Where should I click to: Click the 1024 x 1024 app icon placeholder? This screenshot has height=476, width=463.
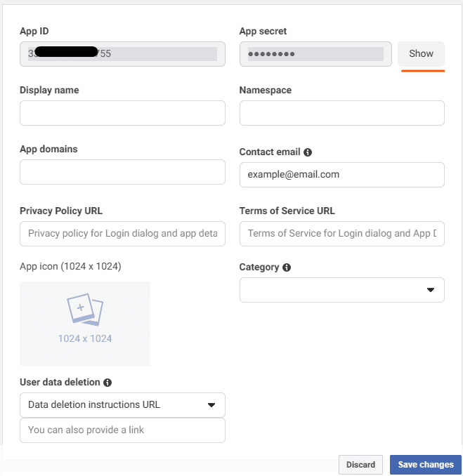click(85, 324)
